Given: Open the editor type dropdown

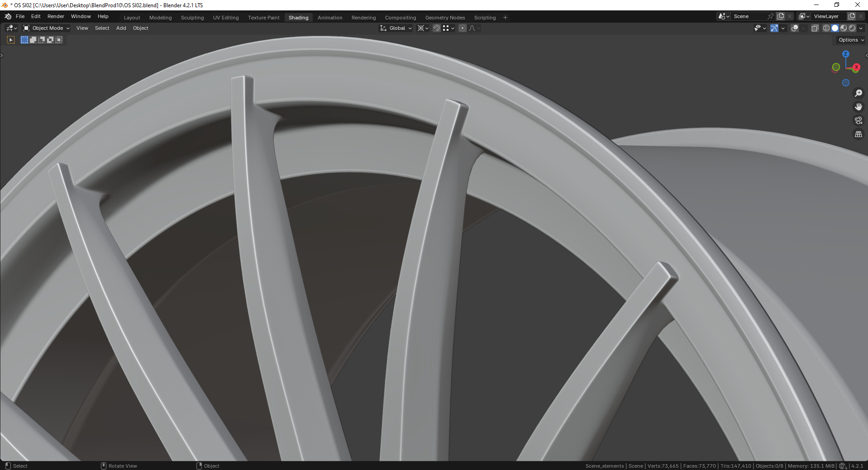Looking at the screenshot, I should pyautogui.click(x=11, y=28).
